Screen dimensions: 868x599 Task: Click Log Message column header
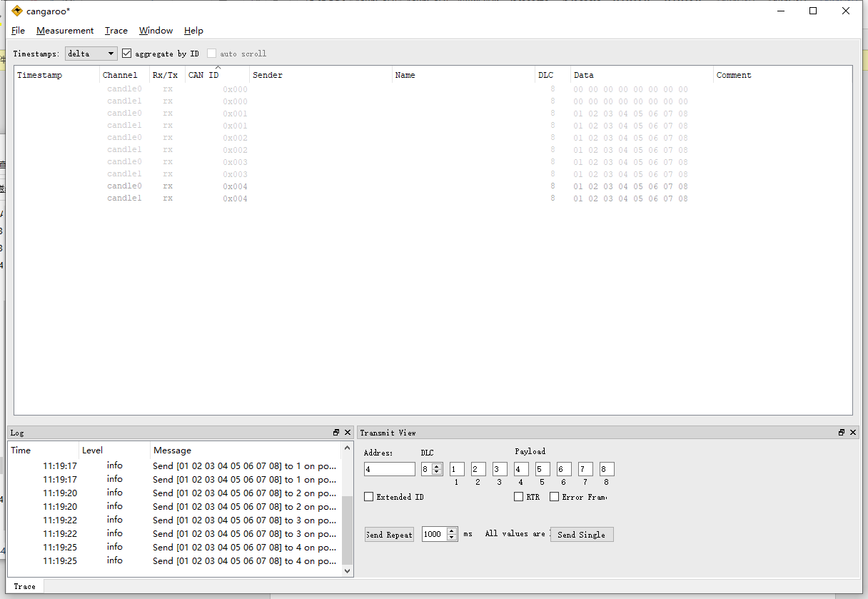pyautogui.click(x=246, y=450)
